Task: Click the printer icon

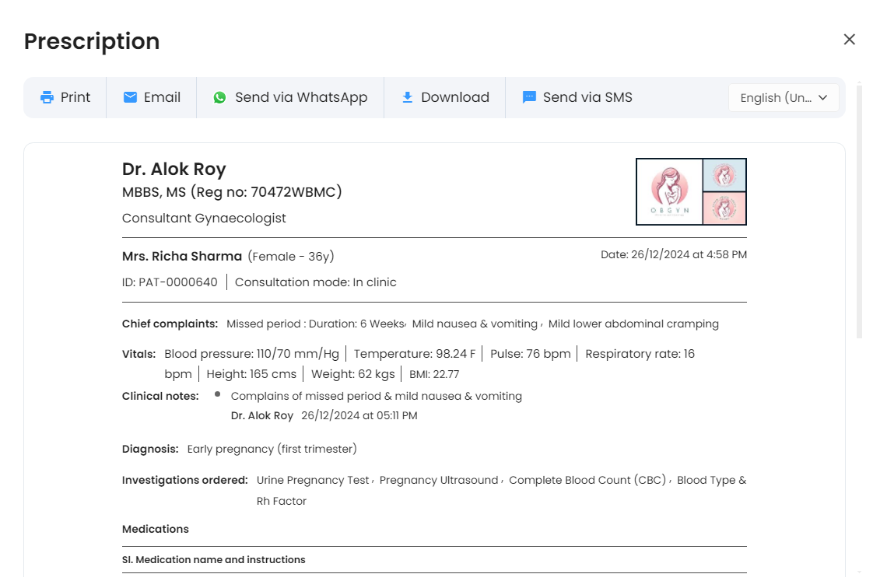Action: tap(47, 97)
